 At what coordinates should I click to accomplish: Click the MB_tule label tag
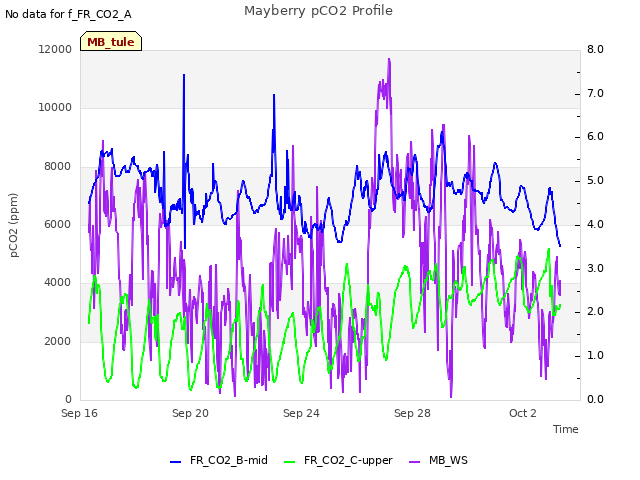point(111,41)
